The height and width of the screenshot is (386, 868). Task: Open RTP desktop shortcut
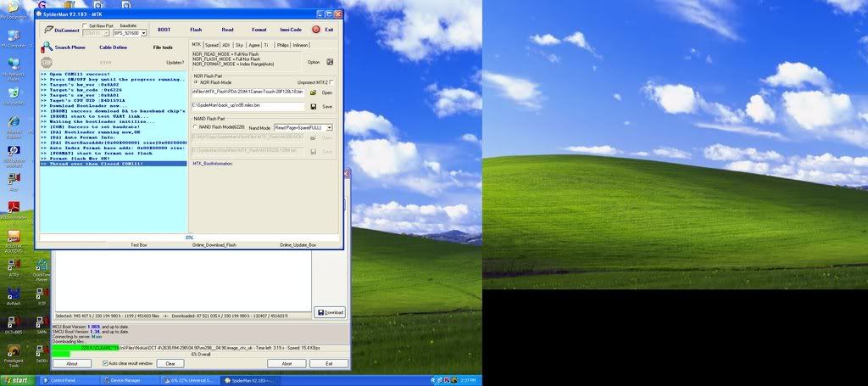pyautogui.click(x=42, y=296)
